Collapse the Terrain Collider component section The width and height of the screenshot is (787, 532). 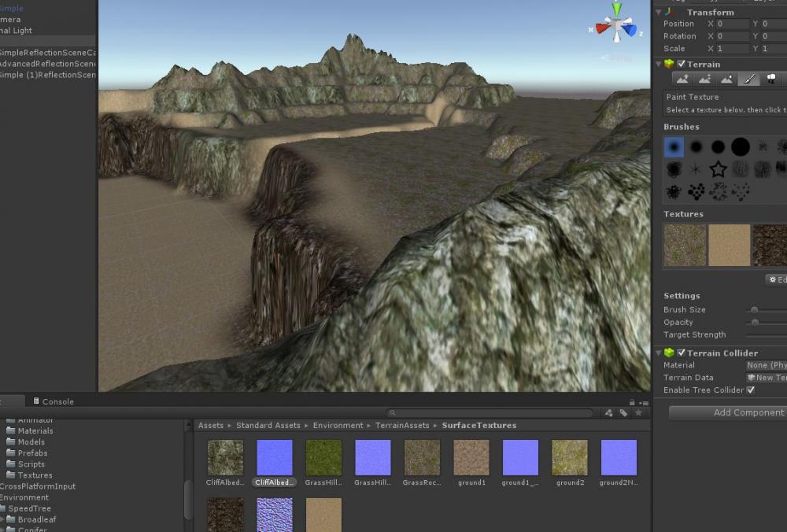click(x=660, y=353)
